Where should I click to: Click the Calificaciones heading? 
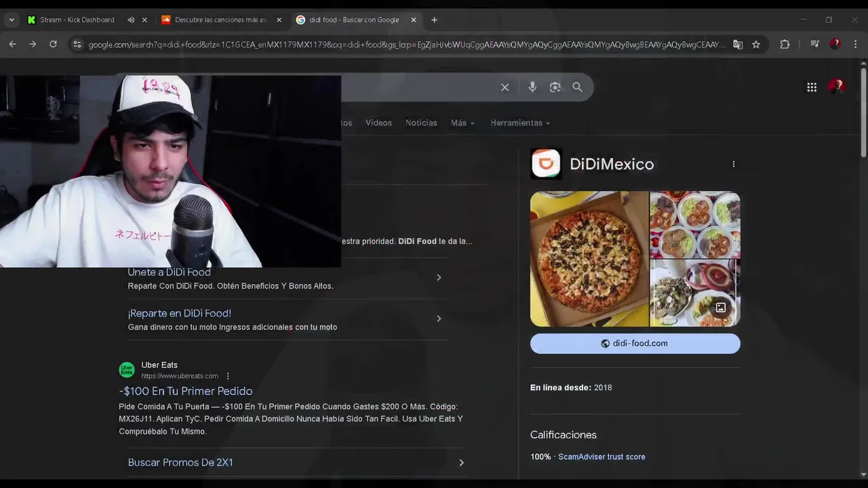tap(564, 435)
